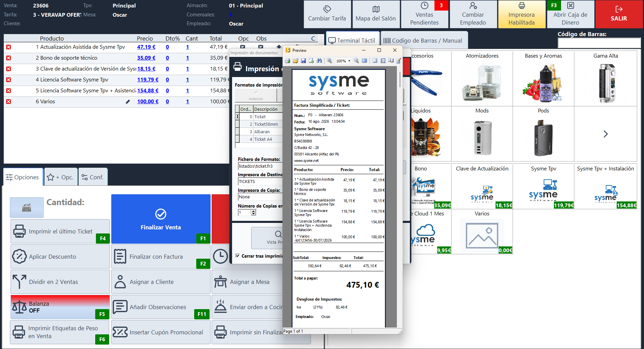This screenshot has height=349, width=644.
Task: Select the Atomizadores category
Action: pyautogui.click(x=482, y=78)
